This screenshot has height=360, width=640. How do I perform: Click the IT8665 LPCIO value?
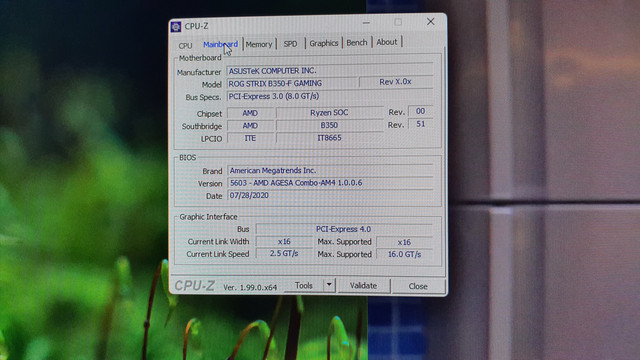click(x=329, y=138)
